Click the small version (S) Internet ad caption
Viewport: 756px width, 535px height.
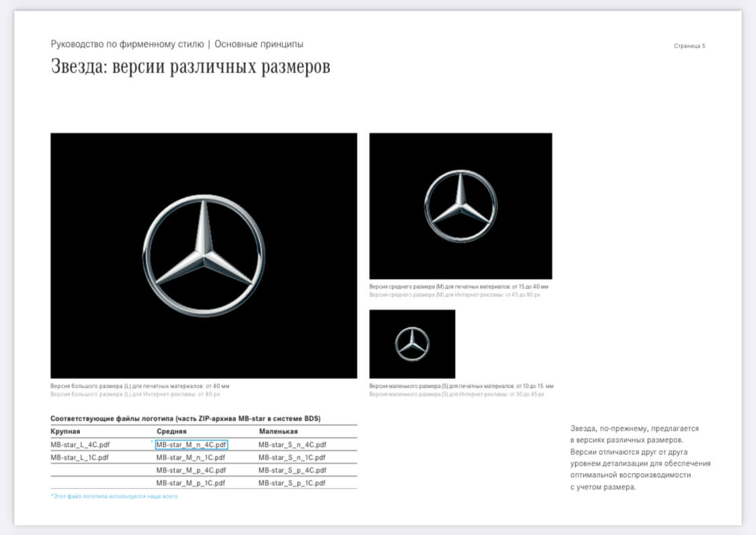456,394
